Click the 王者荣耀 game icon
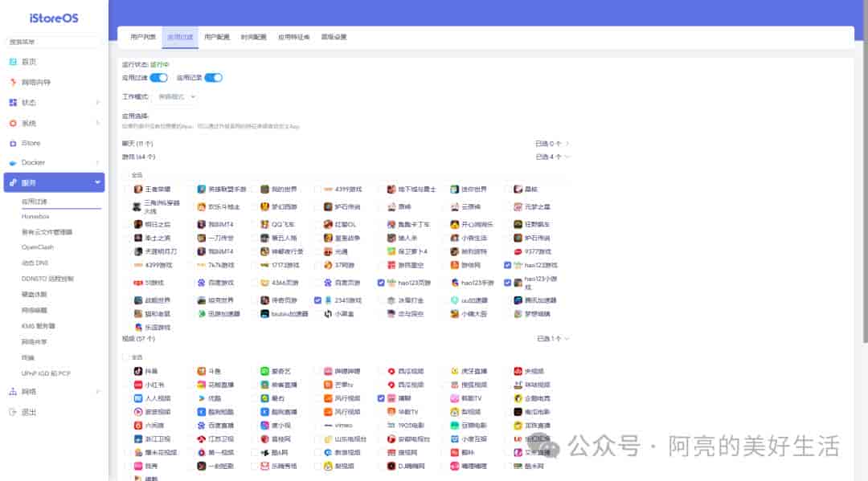The width and height of the screenshot is (868, 481). pos(138,189)
